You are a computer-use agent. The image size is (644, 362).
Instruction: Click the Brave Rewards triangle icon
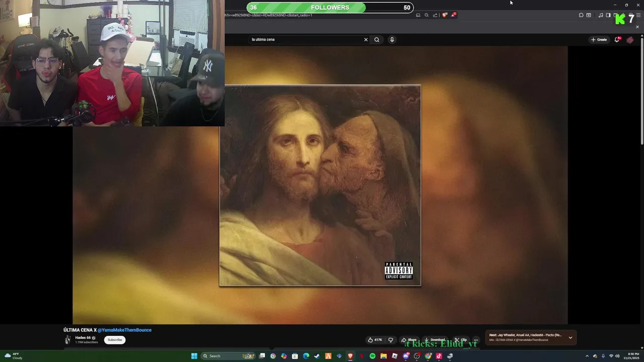(x=453, y=15)
